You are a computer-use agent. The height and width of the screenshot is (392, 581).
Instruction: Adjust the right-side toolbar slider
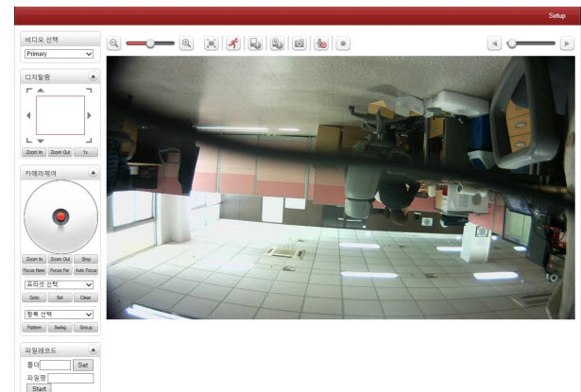[x=531, y=43]
